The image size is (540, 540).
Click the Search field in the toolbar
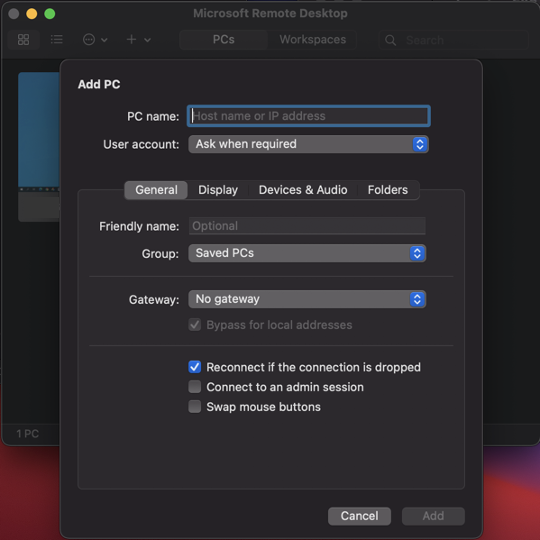click(x=454, y=40)
